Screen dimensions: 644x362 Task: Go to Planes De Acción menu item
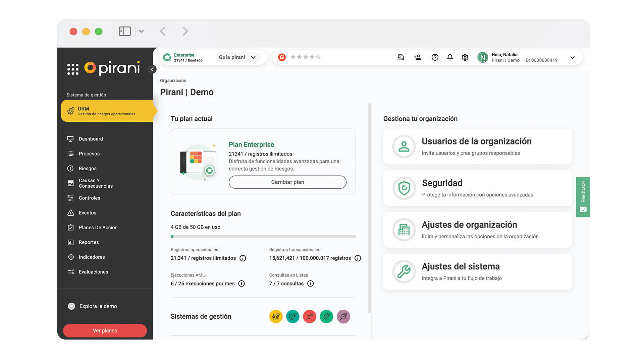[98, 227]
